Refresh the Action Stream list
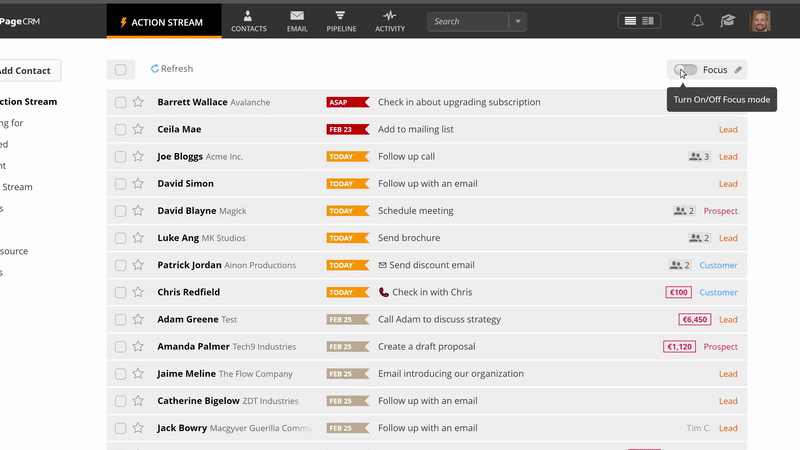 coord(172,68)
